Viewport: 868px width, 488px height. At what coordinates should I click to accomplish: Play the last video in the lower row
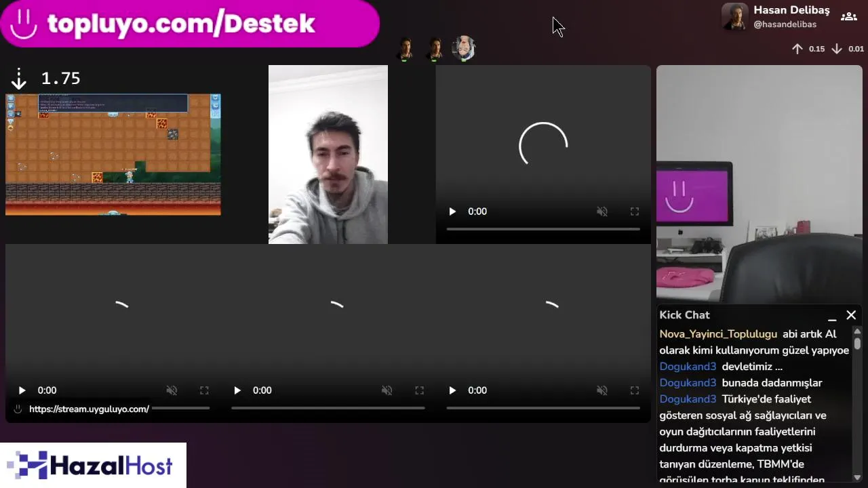(x=452, y=390)
